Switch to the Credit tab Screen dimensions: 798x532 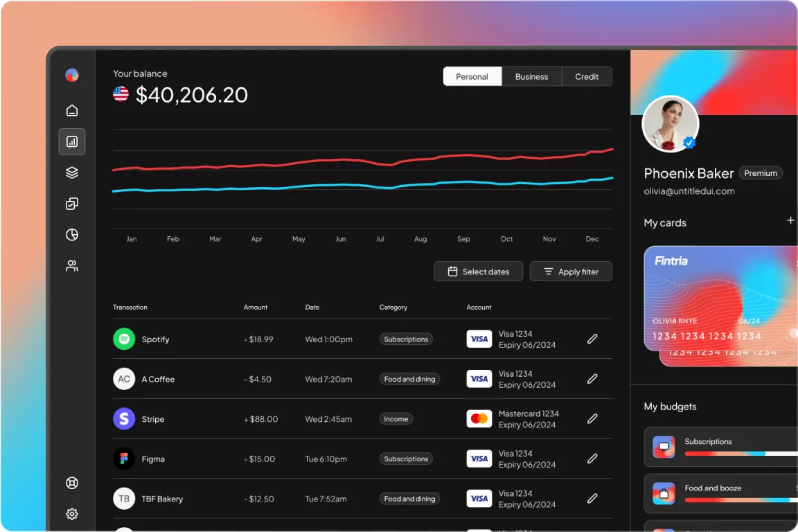click(x=587, y=76)
